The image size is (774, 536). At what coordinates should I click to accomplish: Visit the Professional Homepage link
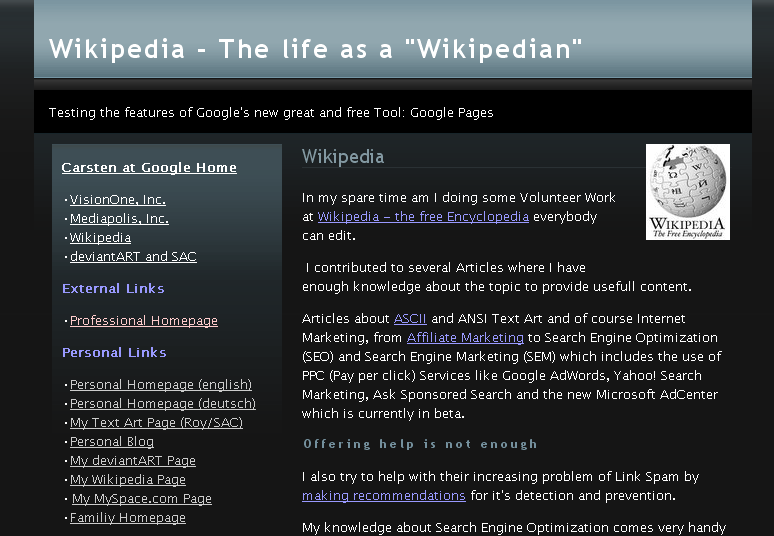point(144,321)
